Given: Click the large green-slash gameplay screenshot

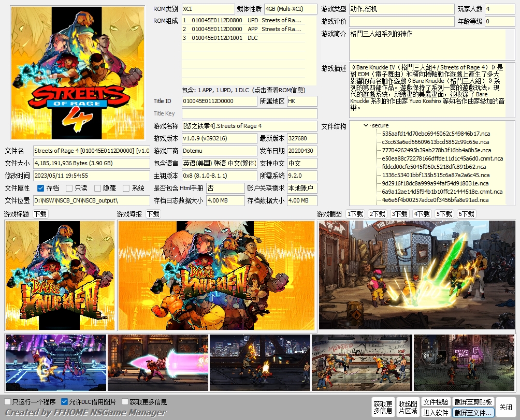Looking at the screenshot, I should click(x=417, y=275).
